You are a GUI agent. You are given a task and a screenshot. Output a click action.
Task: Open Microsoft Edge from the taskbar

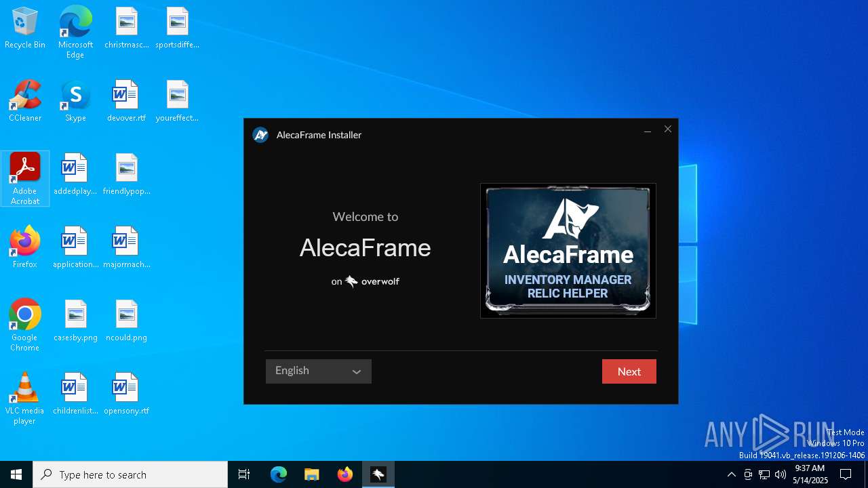coord(279,474)
